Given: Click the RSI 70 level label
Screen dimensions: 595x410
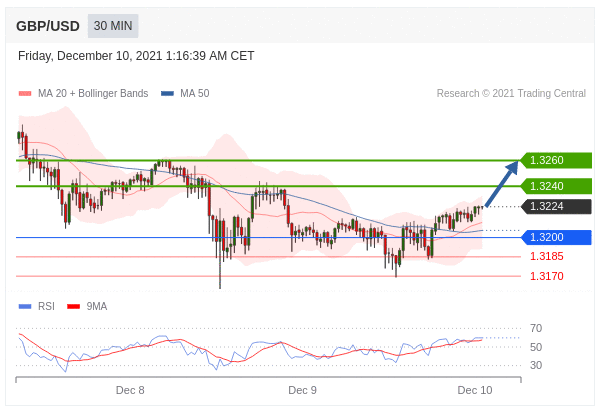Looking at the screenshot, I should click(x=536, y=328).
